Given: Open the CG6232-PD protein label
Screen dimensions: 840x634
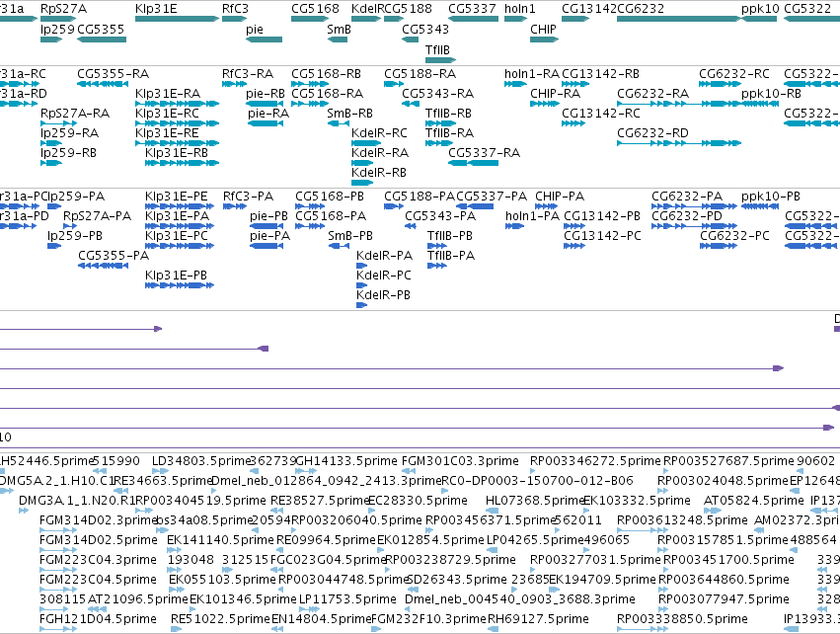Looking at the screenshot, I should coord(687,216).
